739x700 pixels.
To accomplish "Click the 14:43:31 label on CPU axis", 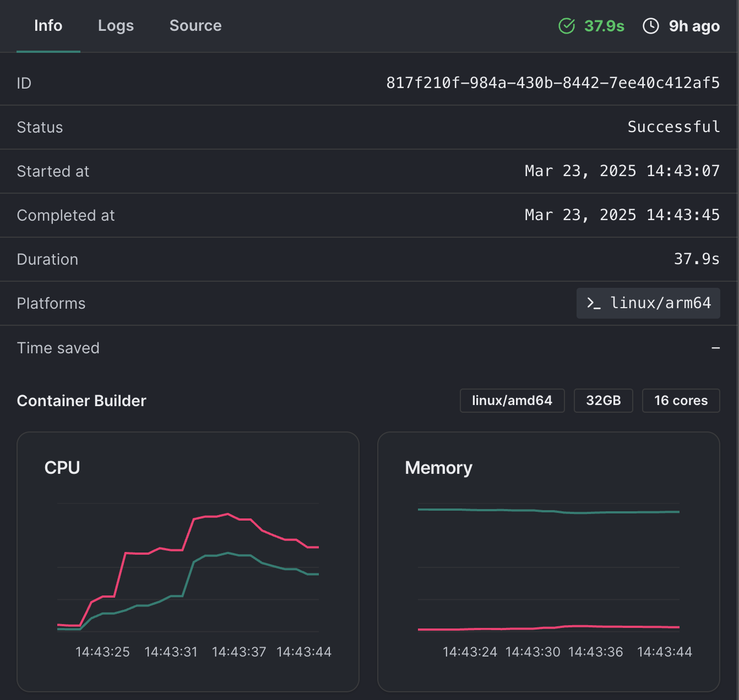I will pyautogui.click(x=171, y=652).
